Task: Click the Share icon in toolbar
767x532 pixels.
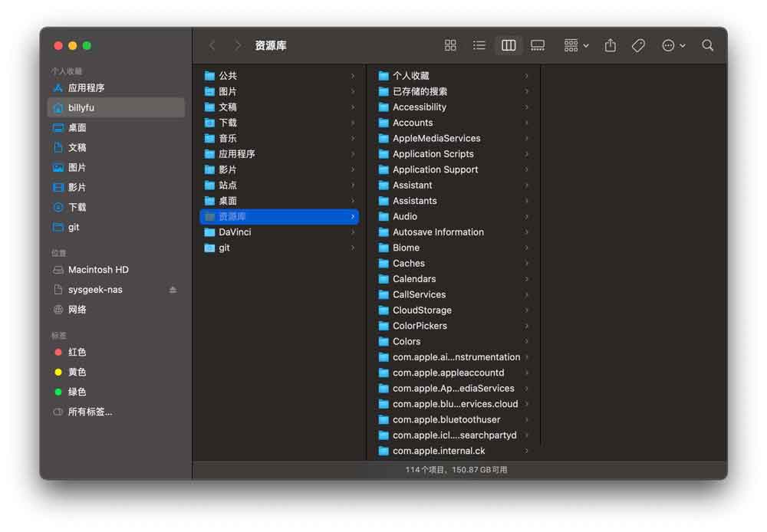Action: click(611, 46)
